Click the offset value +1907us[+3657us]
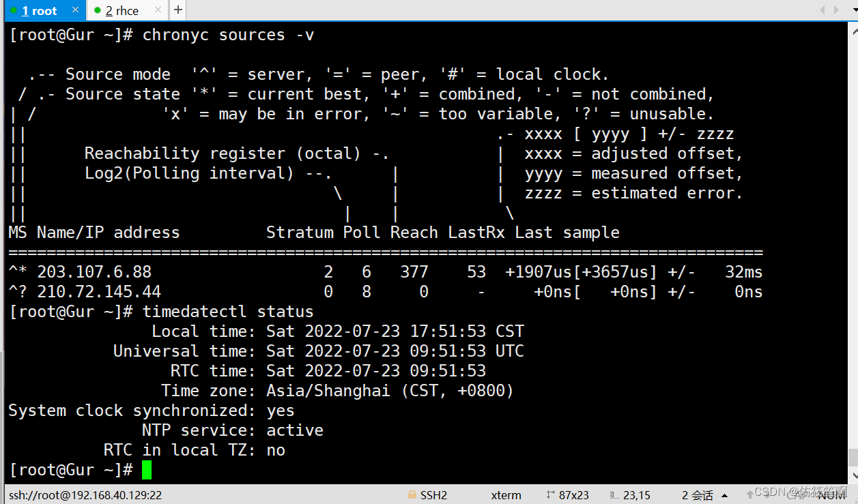858x504 pixels. pos(581,272)
